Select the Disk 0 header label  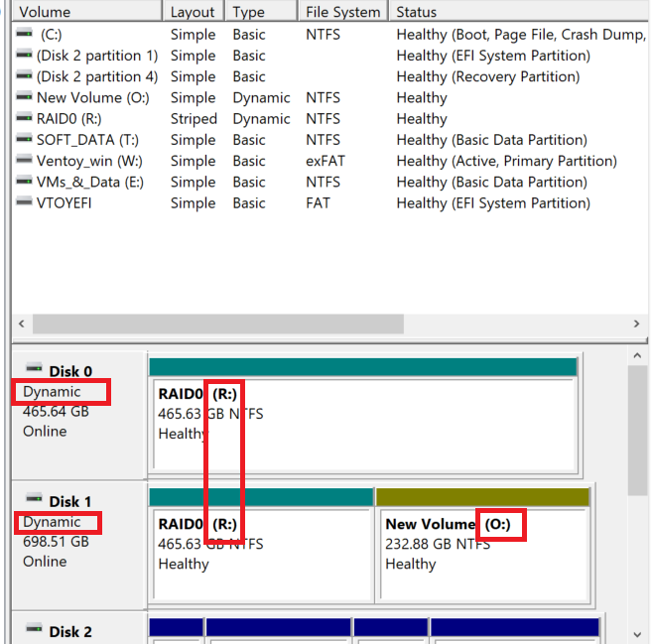click(70, 371)
